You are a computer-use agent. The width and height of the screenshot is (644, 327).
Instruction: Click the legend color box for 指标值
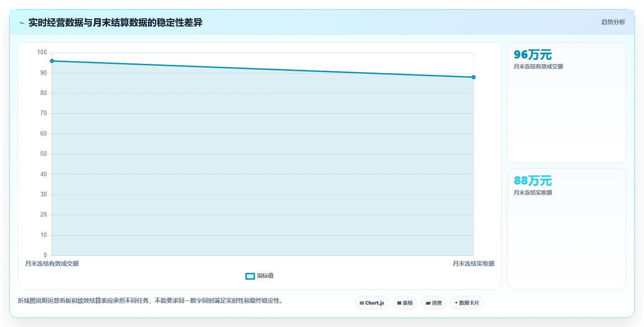250,276
